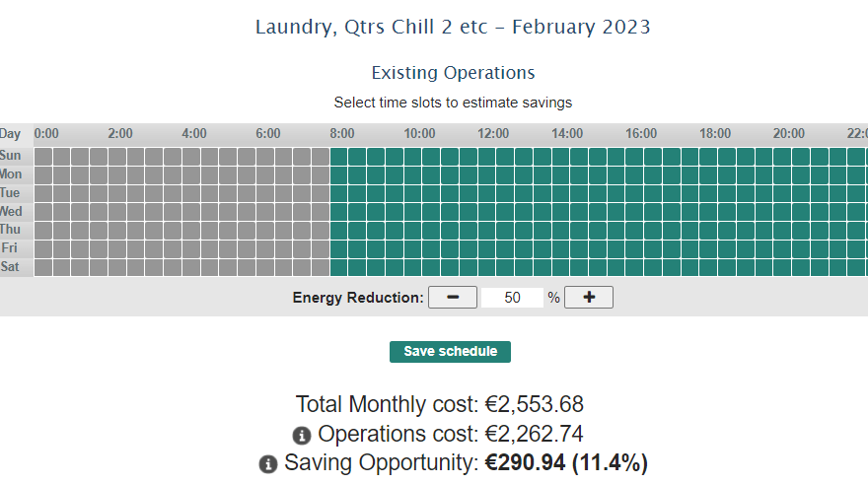Click the info icon beside Operations cost
Screen dimensions: 868x484
pyautogui.click(x=302, y=435)
